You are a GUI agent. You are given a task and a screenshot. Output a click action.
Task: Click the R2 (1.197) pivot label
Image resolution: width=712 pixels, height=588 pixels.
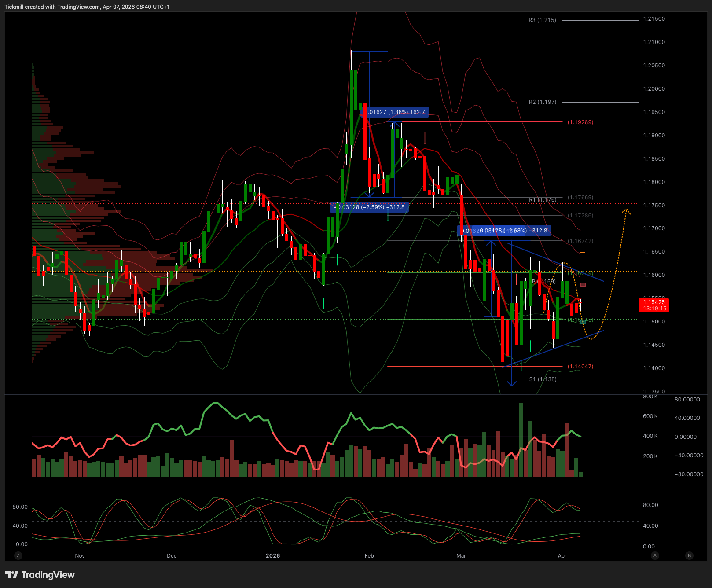[x=542, y=102]
